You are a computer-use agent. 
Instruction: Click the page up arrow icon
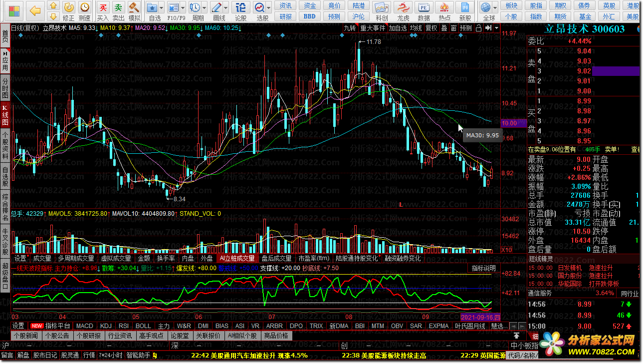click(53, 6)
